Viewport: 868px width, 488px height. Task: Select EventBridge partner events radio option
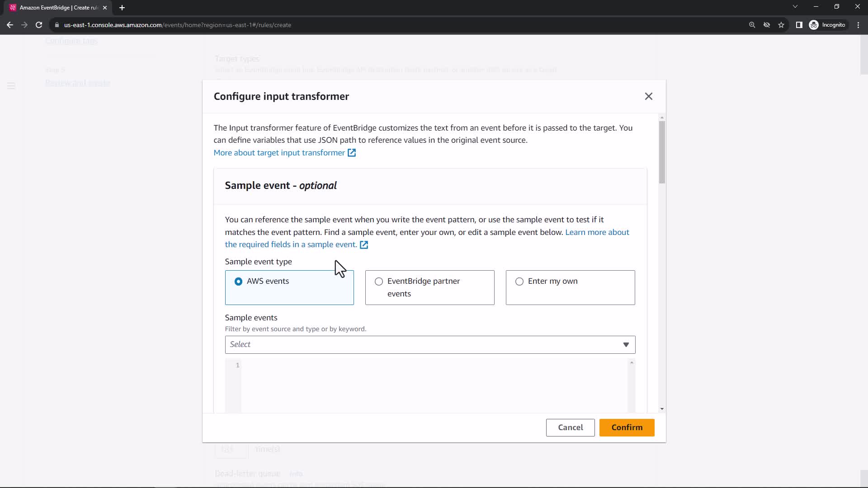pos(379,282)
